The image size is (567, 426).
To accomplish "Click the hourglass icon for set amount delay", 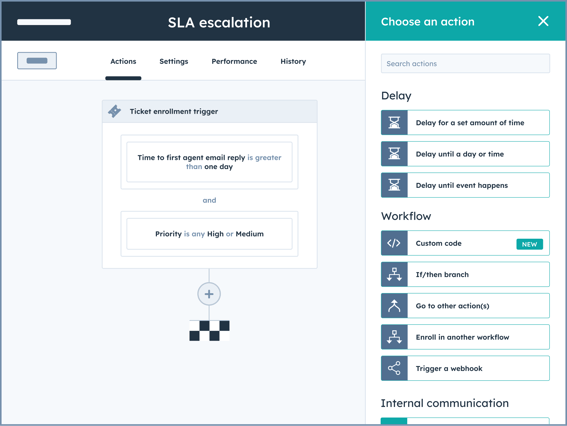I will point(394,123).
